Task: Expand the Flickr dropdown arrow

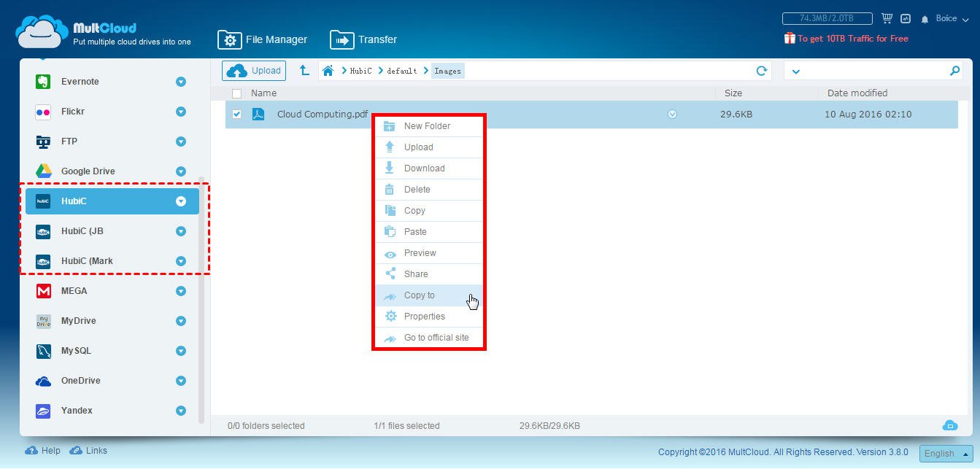Action: point(181,112)
